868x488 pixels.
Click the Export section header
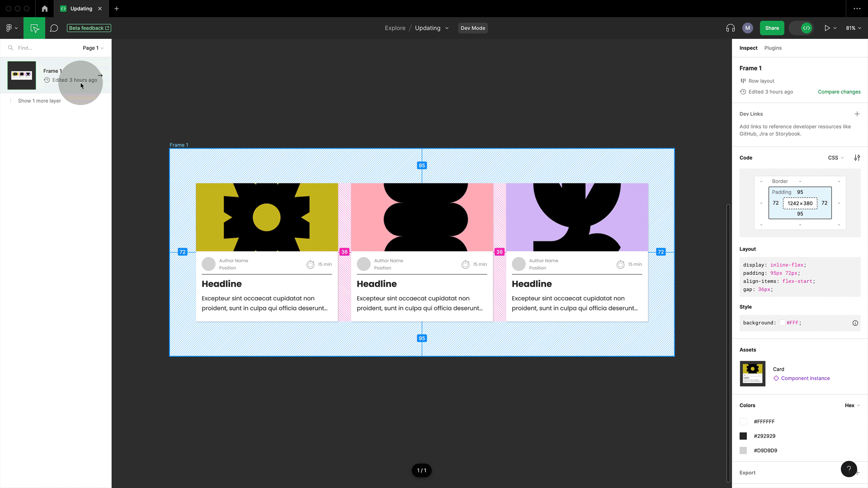[747, 473]
